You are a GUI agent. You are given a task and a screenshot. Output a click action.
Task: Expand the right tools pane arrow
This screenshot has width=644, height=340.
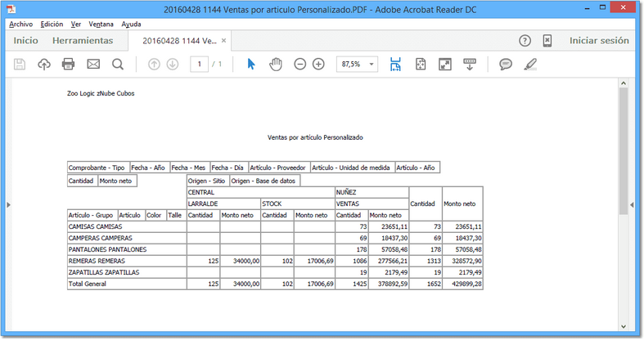pos(632,204)
